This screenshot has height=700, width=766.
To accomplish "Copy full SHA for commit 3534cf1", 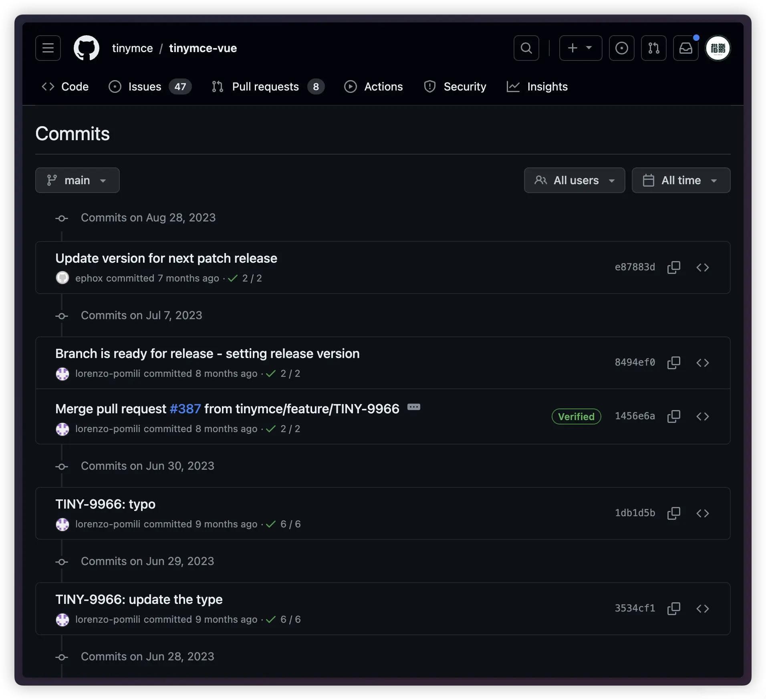I will click(x=673, y=608).
